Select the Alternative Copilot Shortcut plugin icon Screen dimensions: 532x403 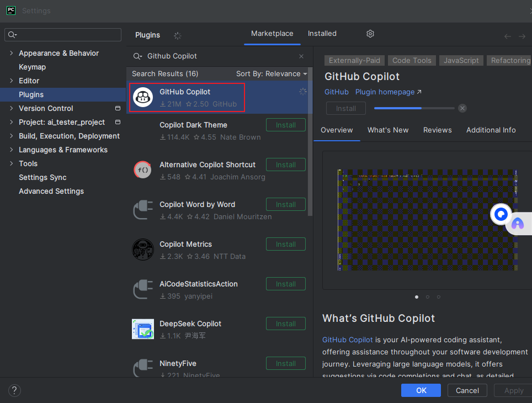click(x=143, y=169)
